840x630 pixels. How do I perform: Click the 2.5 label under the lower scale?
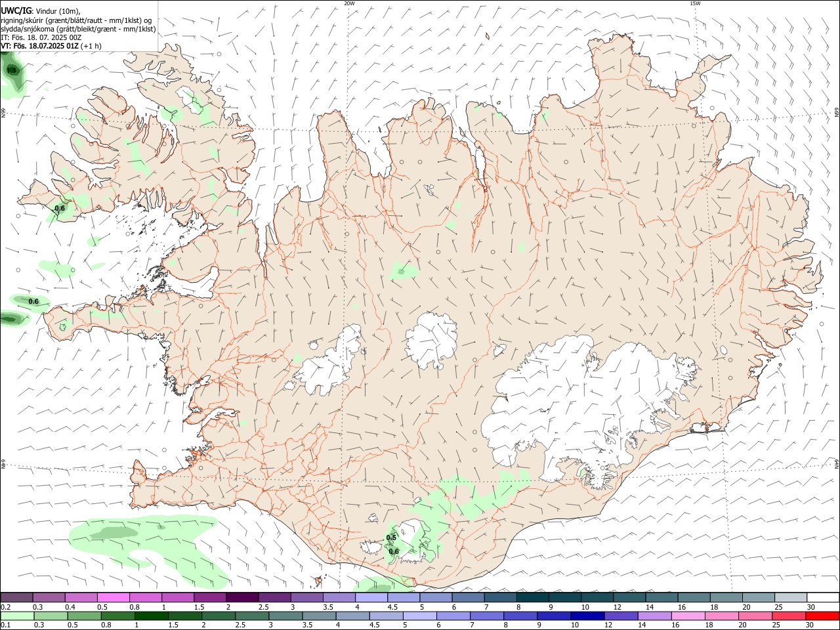tap(240, 625)
